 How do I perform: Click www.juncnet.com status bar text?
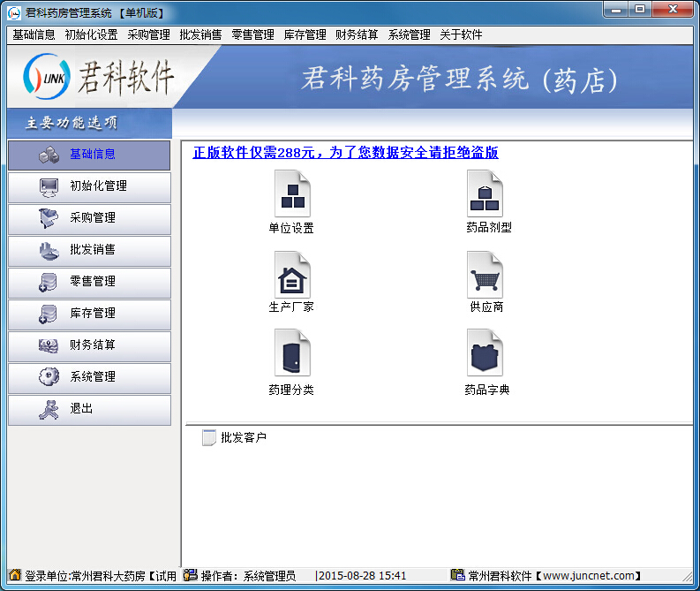click(x=589, y=576)
